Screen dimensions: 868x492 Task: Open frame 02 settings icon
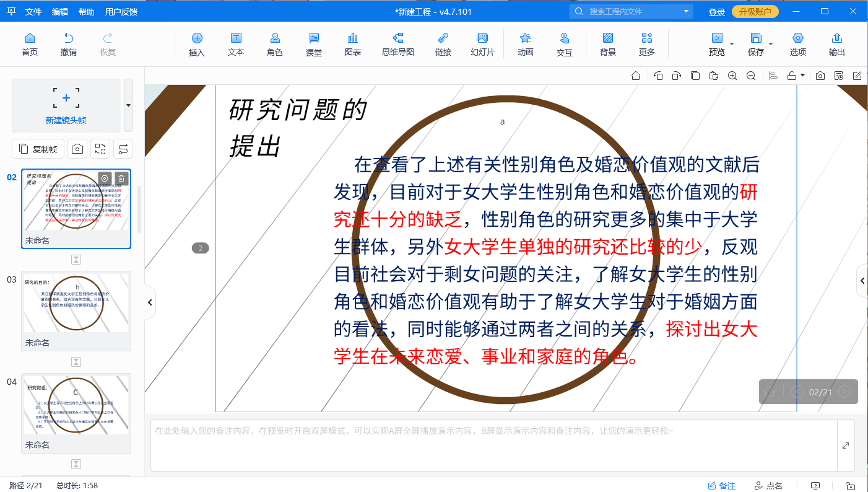[105, 178]
